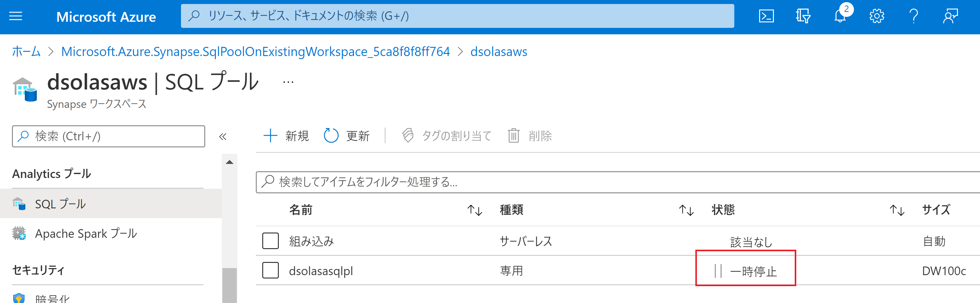
Task: Open the hamburger portal menu
Action: (16, 16)
